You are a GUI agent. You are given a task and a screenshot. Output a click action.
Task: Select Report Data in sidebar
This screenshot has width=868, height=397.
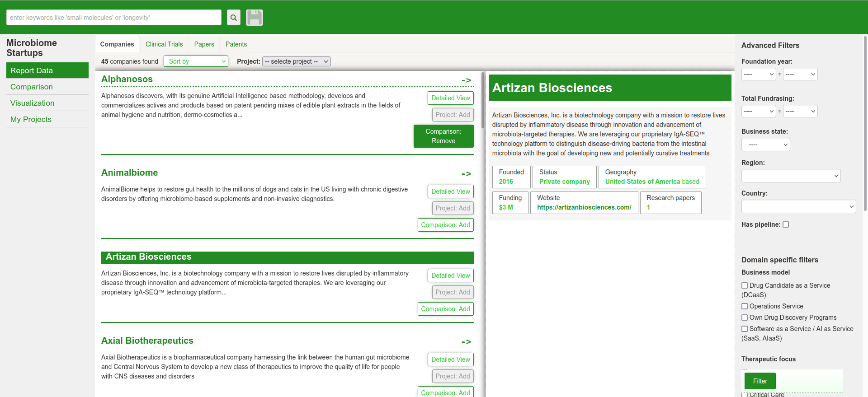pyautogui.click(x=47, y=70)
